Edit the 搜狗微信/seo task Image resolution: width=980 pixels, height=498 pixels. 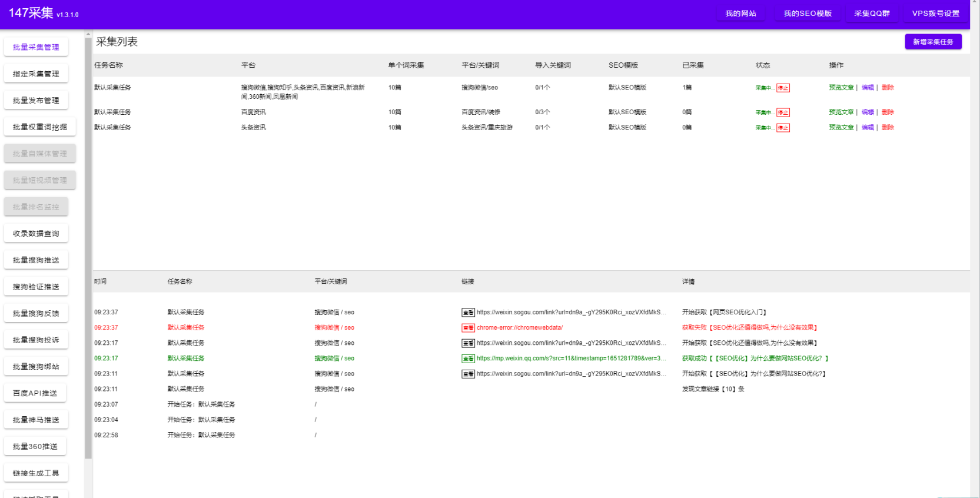click(868, 88)
